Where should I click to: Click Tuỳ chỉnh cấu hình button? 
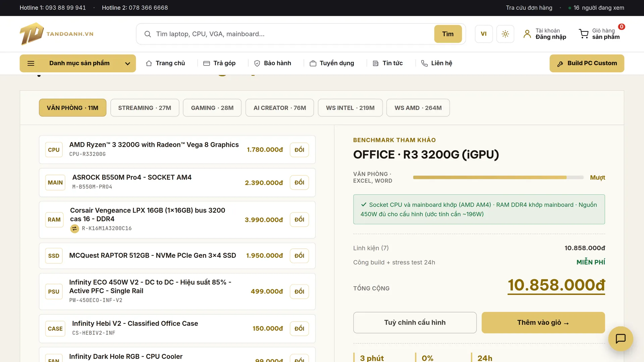point(415,322)
